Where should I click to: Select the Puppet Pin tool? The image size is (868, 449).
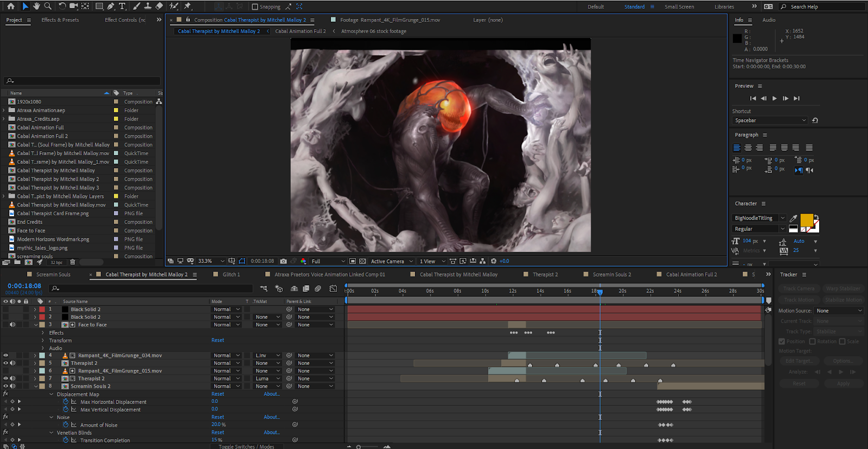pos(188,7)
